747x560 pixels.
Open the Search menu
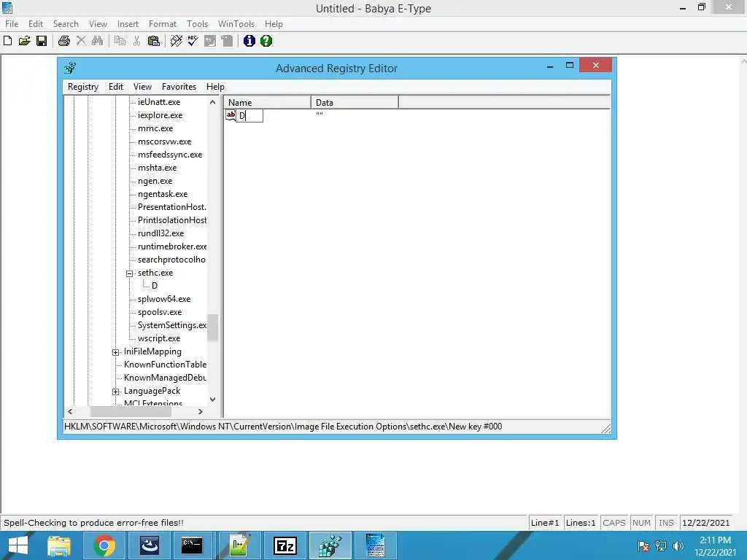click(66, 24)
